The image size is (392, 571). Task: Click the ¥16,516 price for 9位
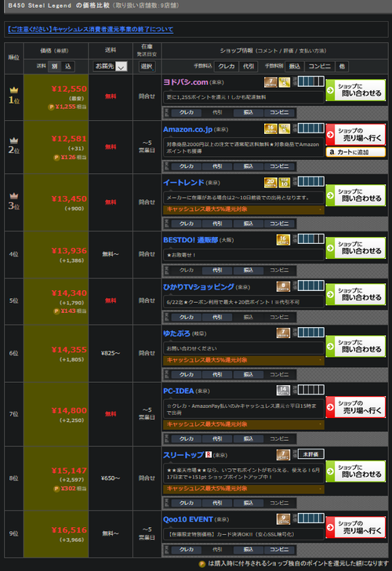point(69,530)
